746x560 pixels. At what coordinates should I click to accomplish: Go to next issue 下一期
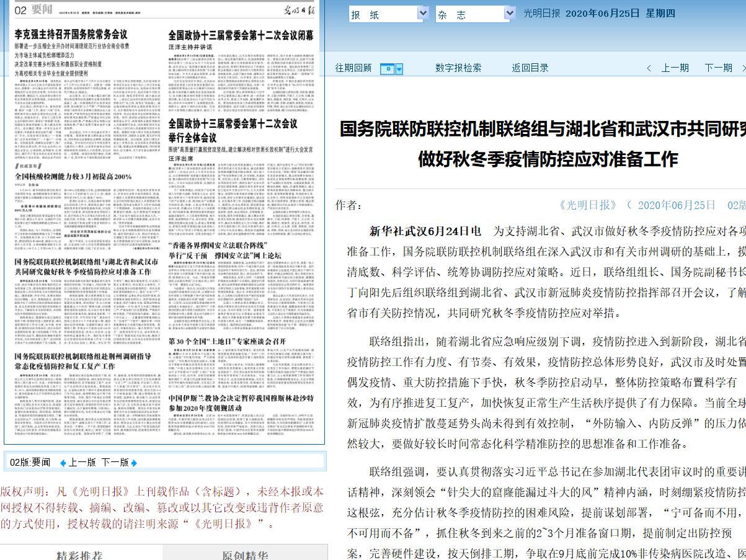tap(718, 68)
